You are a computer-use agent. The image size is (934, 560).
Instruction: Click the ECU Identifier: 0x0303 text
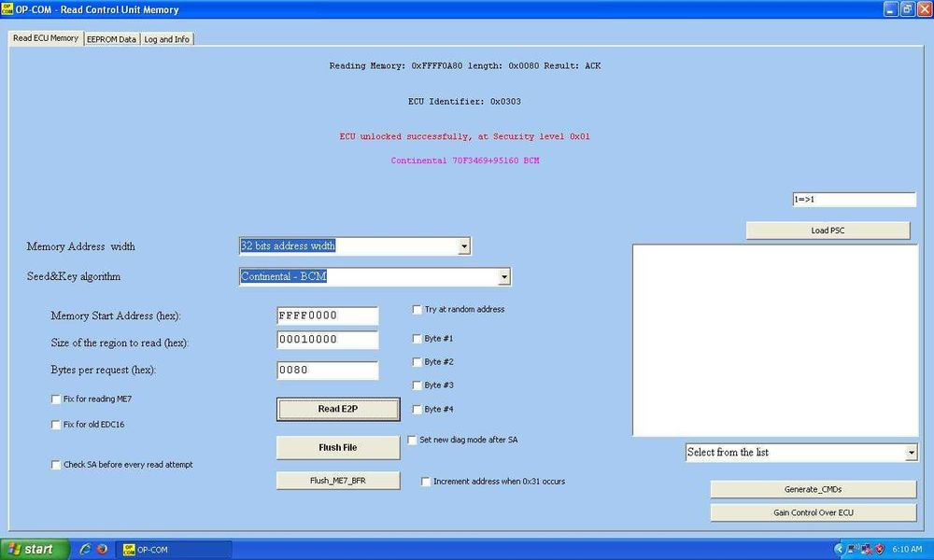[x=464, y=101]
